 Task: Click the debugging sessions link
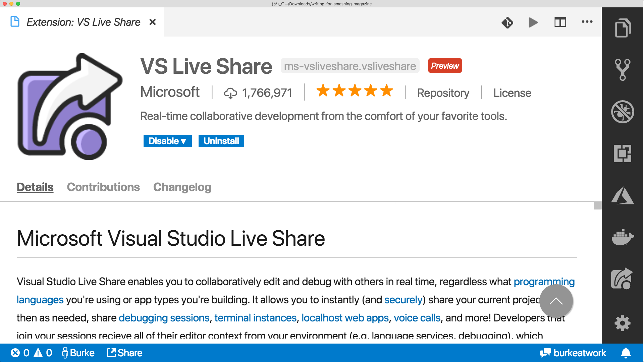tap(164, 318)
